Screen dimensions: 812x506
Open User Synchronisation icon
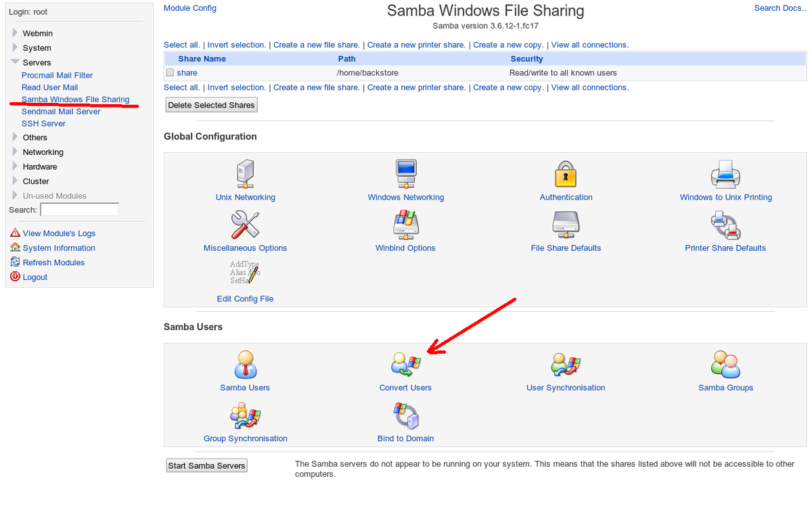(x=566, y=365)
